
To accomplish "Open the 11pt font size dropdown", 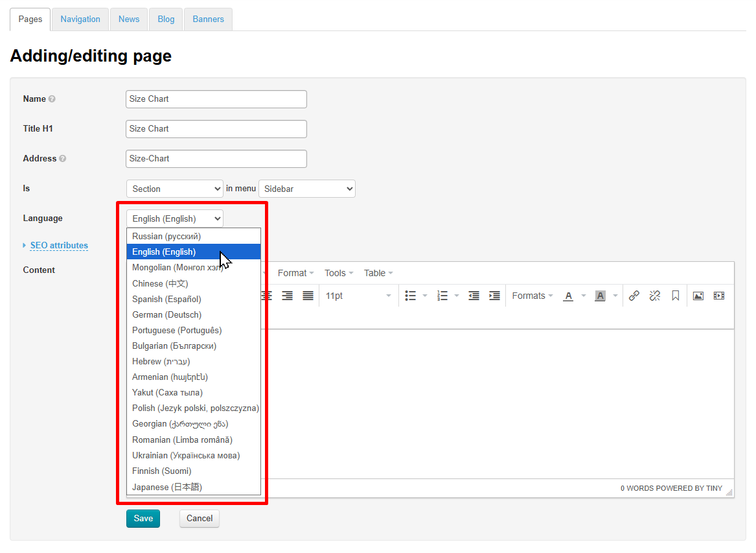I will [358, 296].
